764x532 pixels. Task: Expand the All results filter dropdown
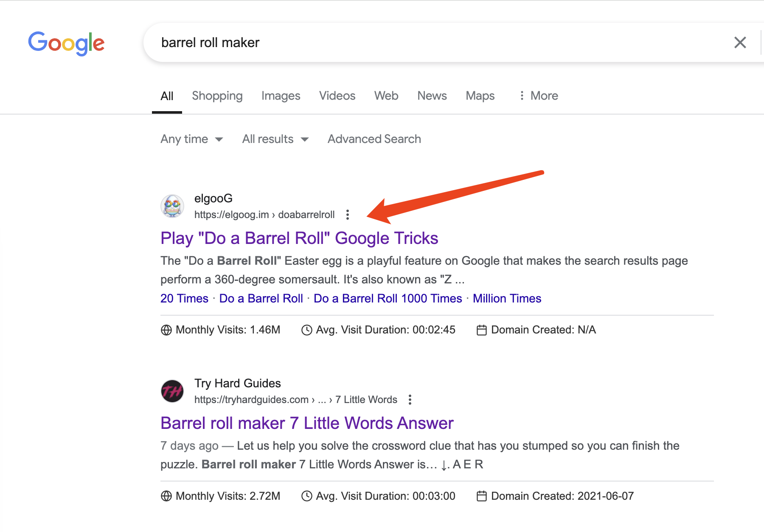pos(275,139)
